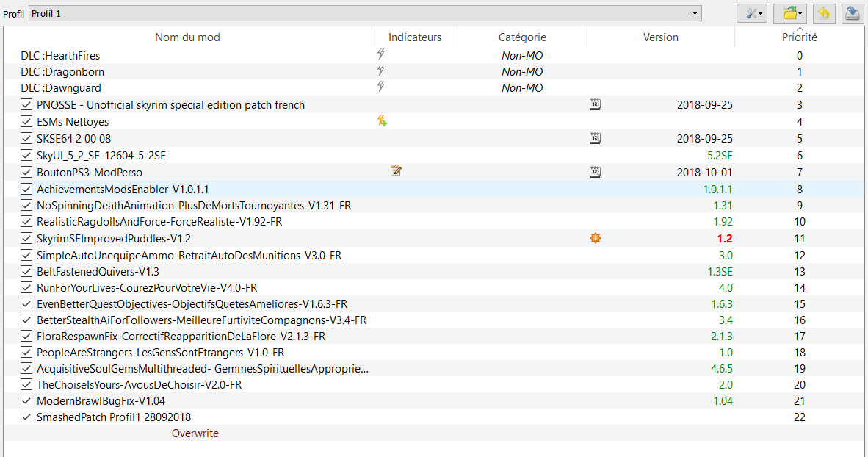Sort by Nom du mod column header

click(x=188, y=37)
